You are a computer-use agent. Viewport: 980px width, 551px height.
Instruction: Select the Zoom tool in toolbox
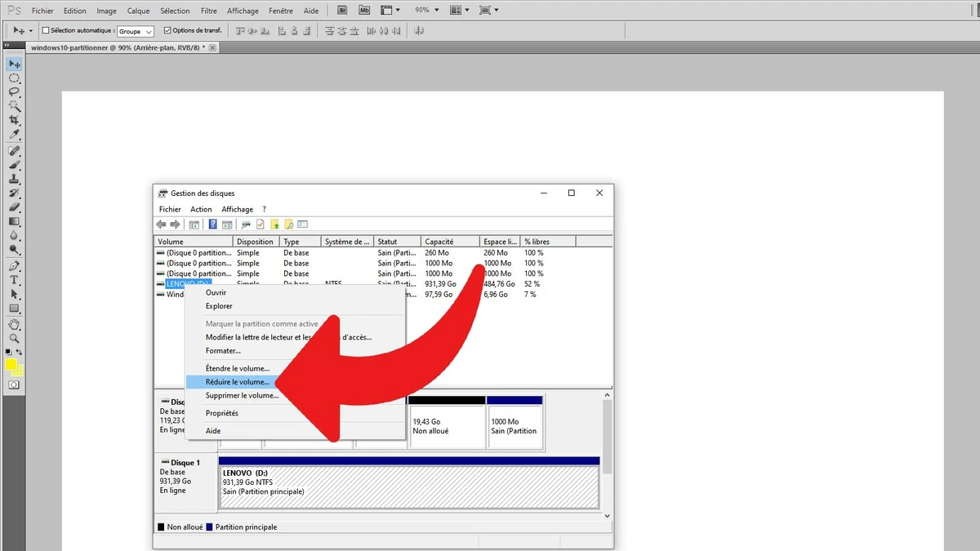click(14, 338)
